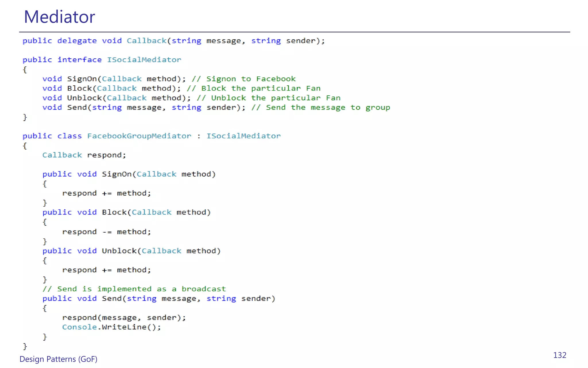Viewport: 588px width, 368px height.
Task: Click the respond(message, sender) call
Action: [x=124, y=318]
